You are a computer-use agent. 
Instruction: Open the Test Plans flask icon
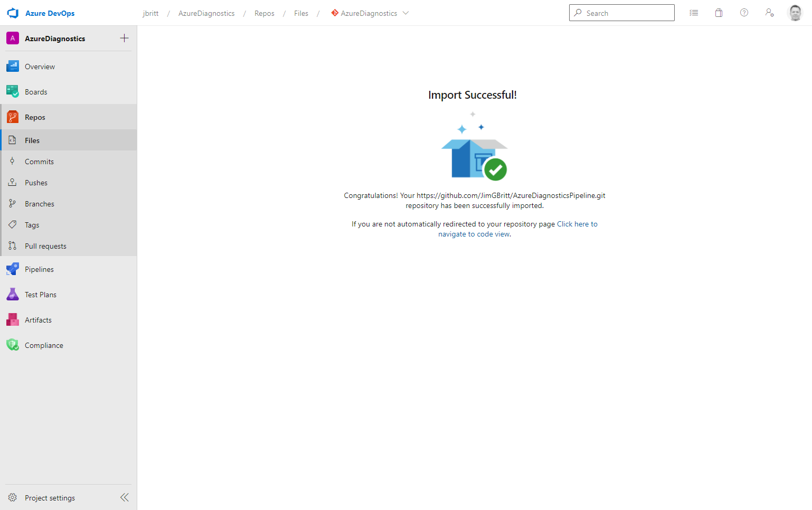(x=13, y=295)
